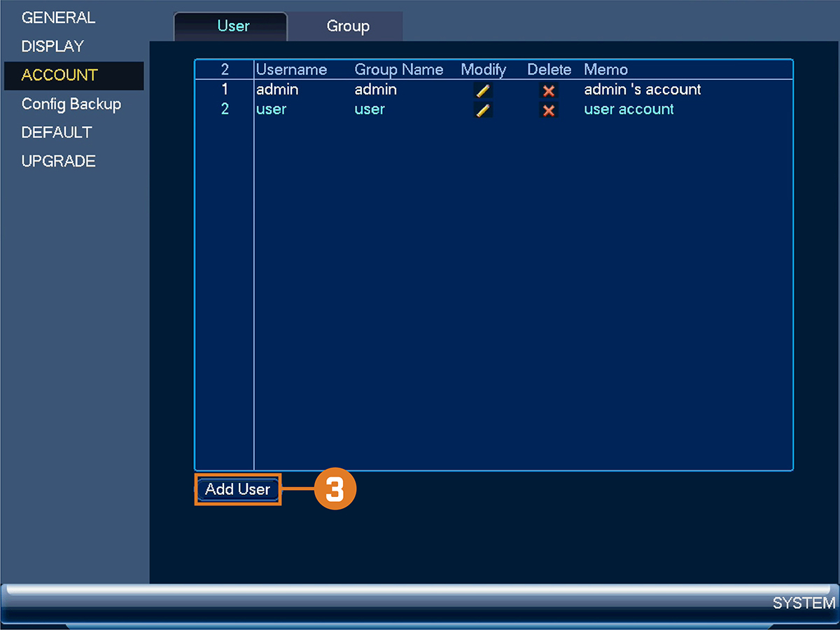Click row number 1 in the table
Screen dimensions: 840x630
click(x=225, y=90)
